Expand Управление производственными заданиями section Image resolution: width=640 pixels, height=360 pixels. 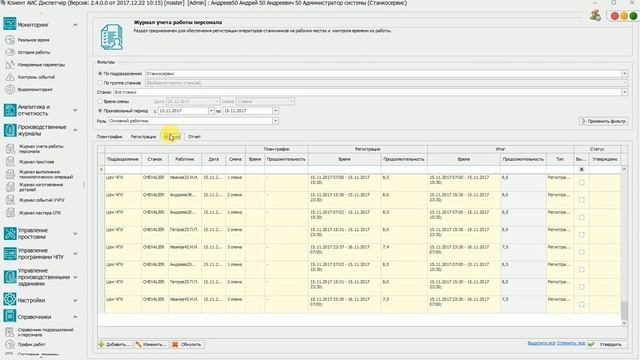75,277
